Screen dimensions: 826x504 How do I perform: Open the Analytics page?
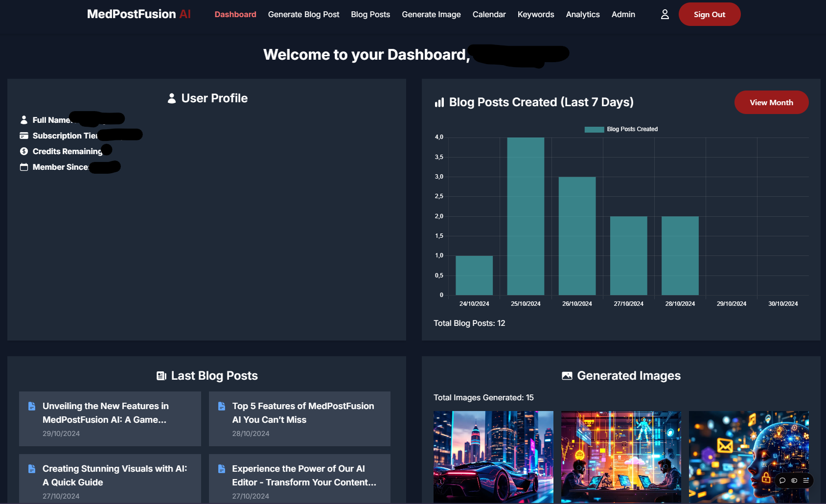click(583, 15)
